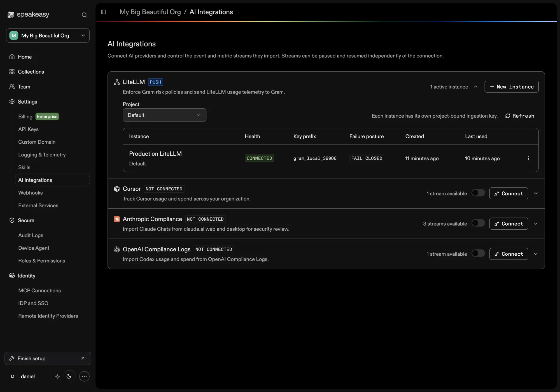Viewport: 560px width, 392px height.
Task: Click the Anthropic Compliance logo icon
Action: (117, 219)
